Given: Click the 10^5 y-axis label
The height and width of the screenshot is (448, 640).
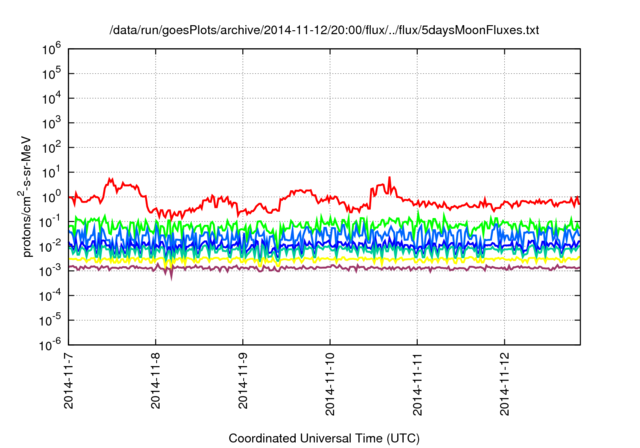Looking at the screenshot, I should pos(51,74).
